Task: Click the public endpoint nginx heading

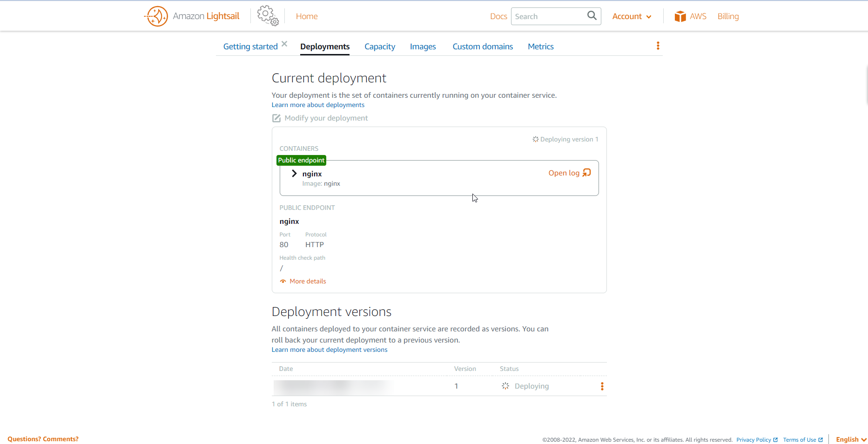Action: (x=289, y=222)
